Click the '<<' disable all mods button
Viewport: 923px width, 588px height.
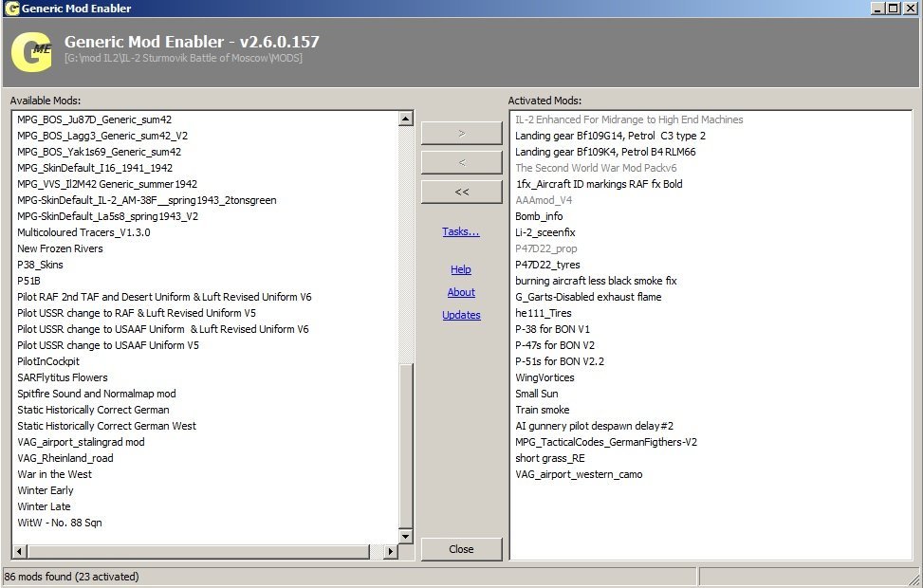pyautogui.click(x=461, y=192)
